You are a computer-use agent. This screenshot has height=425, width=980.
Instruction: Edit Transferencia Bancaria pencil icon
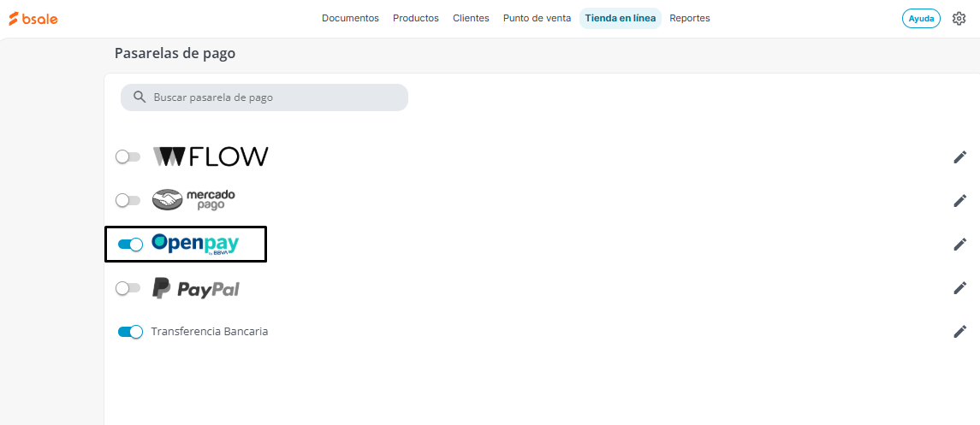point(960,332)
